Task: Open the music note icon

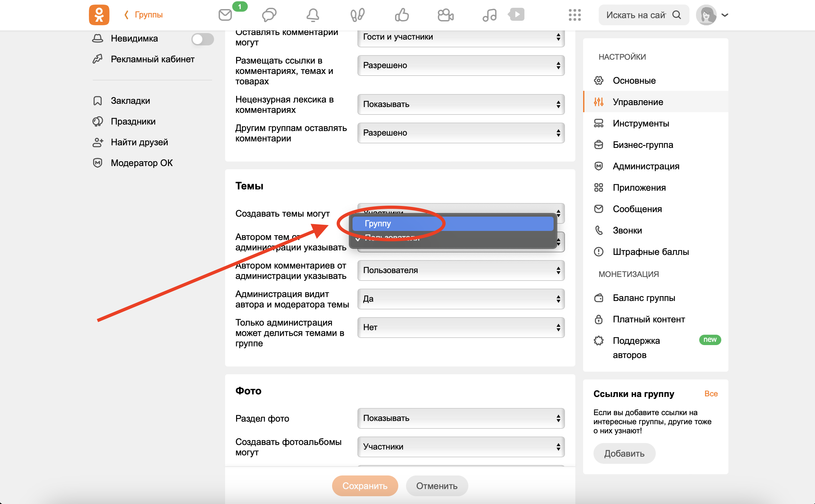Action: click(489, 15)
